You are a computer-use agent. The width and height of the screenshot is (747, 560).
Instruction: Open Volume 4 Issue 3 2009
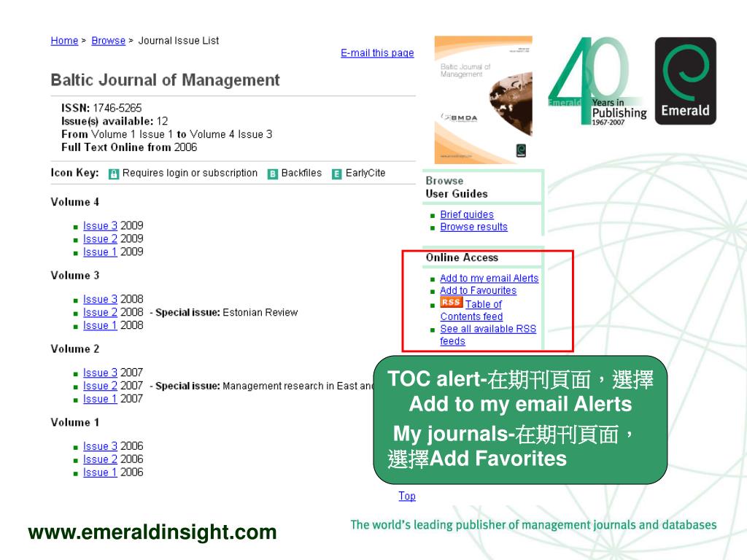[x=100, y=226]
